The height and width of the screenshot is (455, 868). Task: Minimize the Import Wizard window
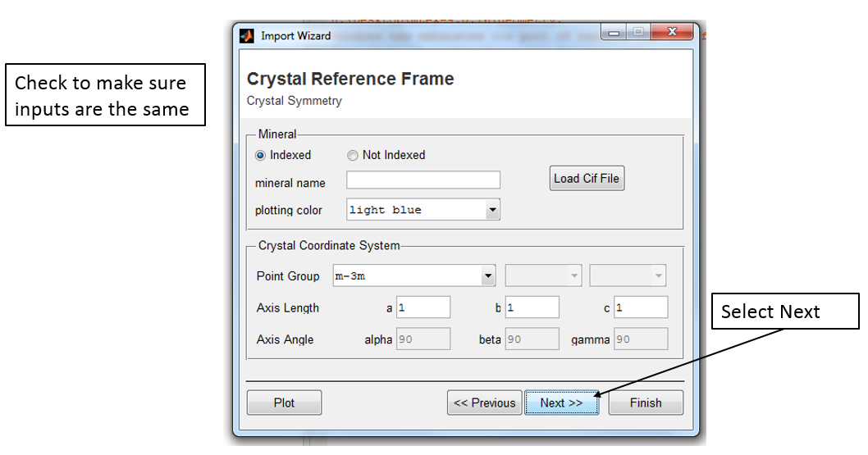[x=615, y=33]
